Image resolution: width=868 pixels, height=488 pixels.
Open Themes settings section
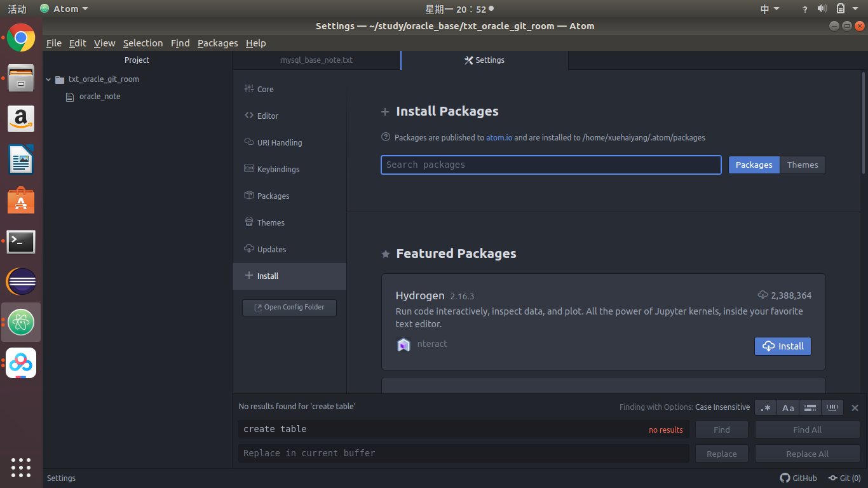click(x=290, y=222)
